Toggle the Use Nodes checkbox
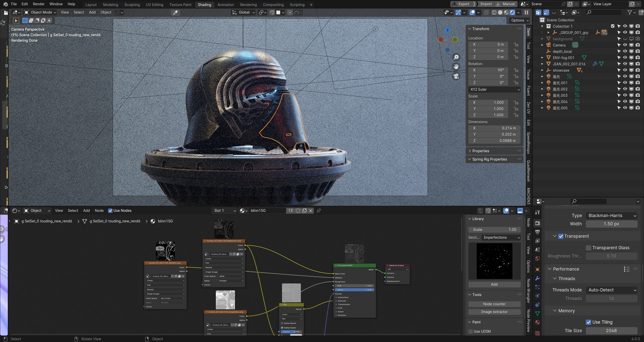 pyautogui.click(x=110, y=211)
